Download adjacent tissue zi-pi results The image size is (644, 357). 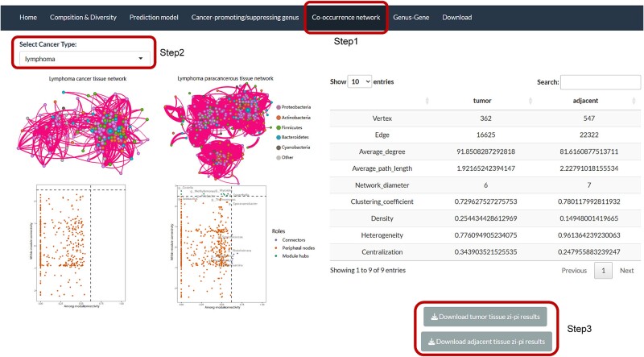486,342
